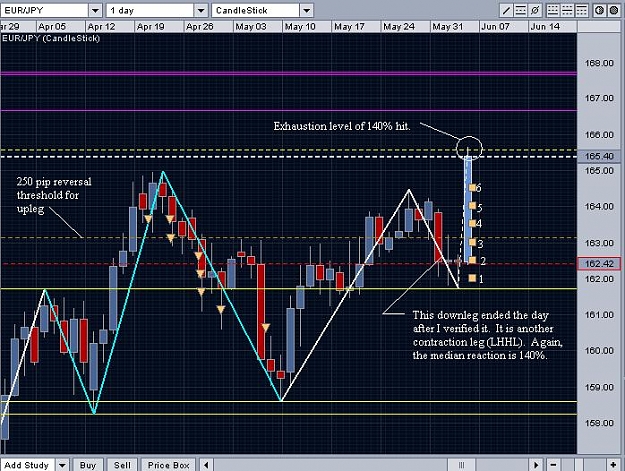This screenshot has width=625, height=471.
Task: Open the 1 day timeframe dropdown arrow
Action: click(201, 10)
